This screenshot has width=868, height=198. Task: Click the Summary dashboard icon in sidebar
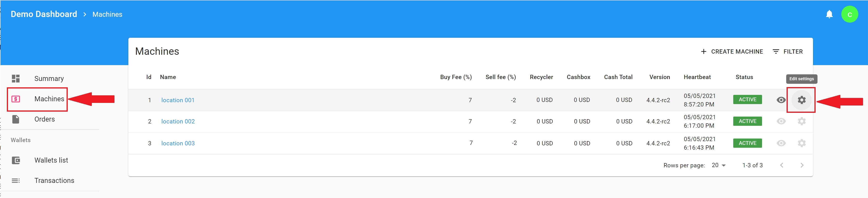pyautogui.click(x=16, y=78)
